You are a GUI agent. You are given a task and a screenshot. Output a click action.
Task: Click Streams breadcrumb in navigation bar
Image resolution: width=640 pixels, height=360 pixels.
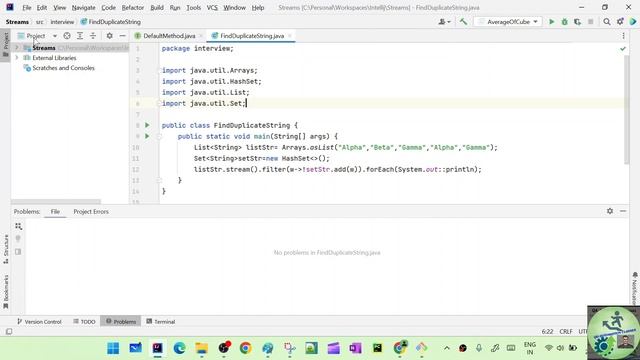click(17, 22)
